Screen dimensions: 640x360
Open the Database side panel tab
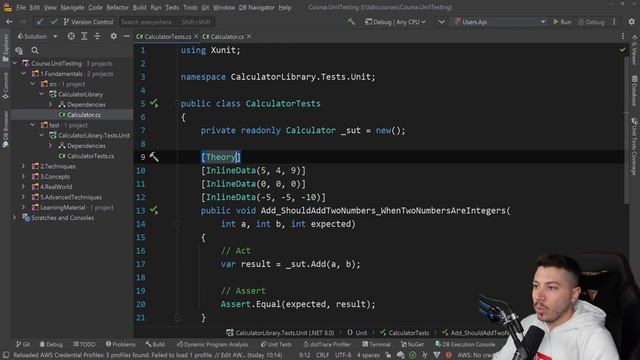pyautogui.click(x=634, y=90)
